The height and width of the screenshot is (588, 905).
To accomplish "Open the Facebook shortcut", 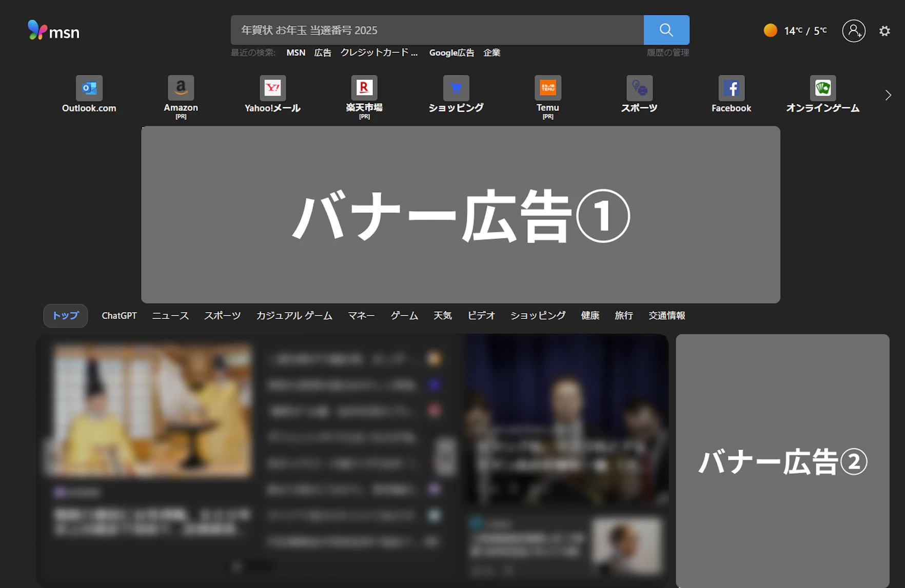I will [731, 95].
